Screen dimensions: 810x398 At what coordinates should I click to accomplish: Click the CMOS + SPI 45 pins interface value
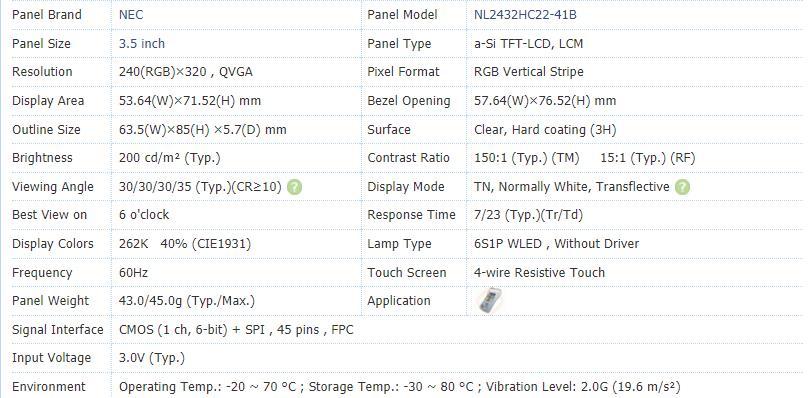click(x=236, y=329)
